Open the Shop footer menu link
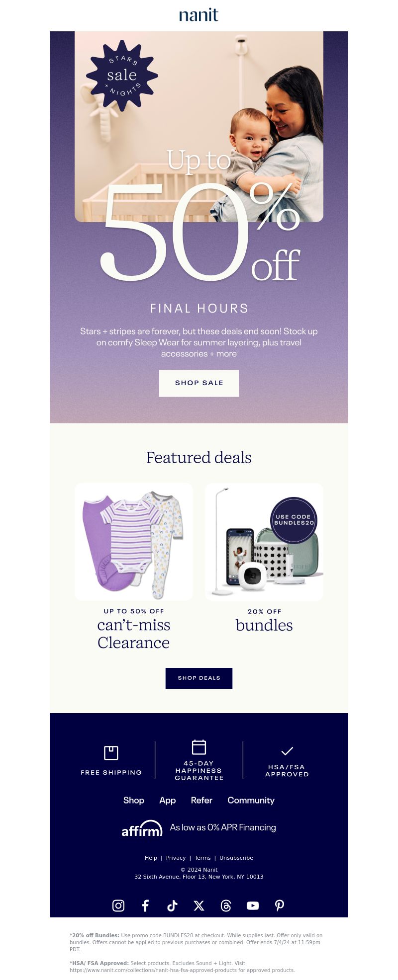398x980 pixels. (x=134, y=800)
